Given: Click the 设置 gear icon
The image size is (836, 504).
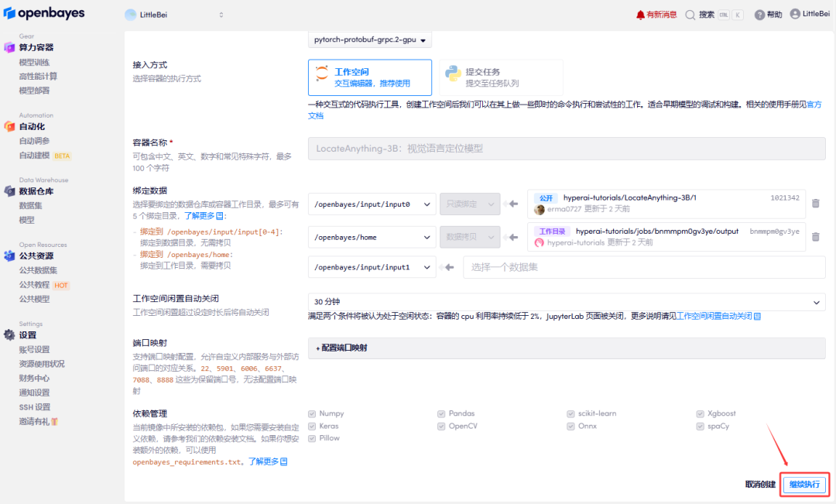Looking at the screenshot, I should pos(9,335).
